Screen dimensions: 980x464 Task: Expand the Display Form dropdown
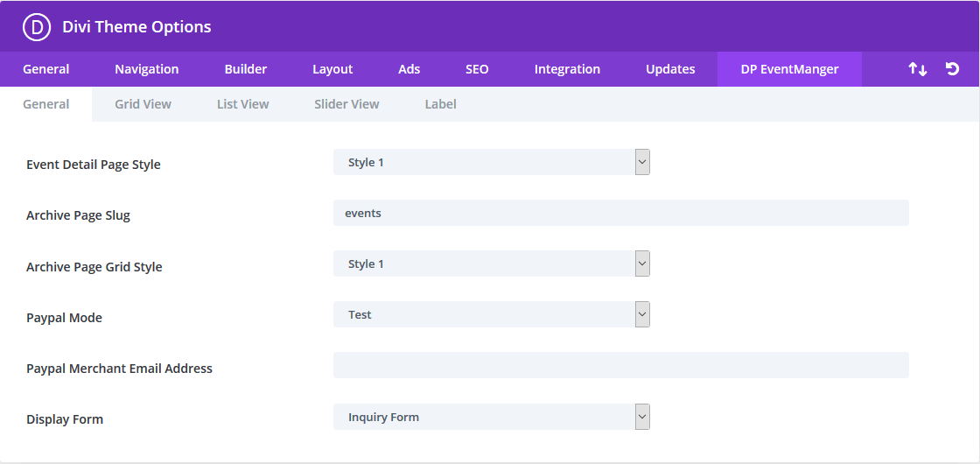(491, 417)
